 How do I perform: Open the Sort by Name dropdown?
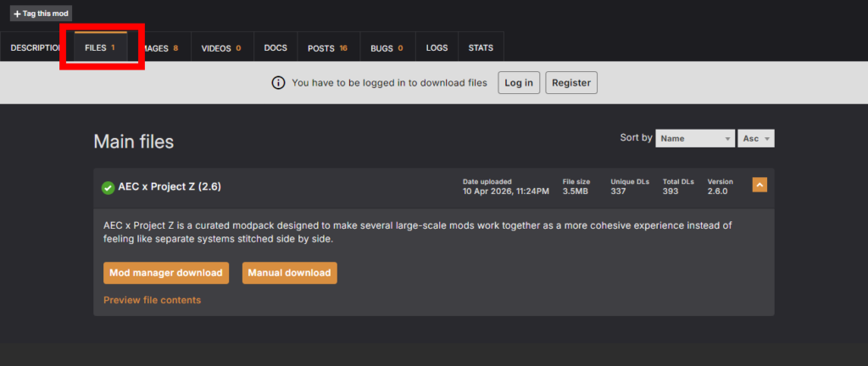coord(694,138)
